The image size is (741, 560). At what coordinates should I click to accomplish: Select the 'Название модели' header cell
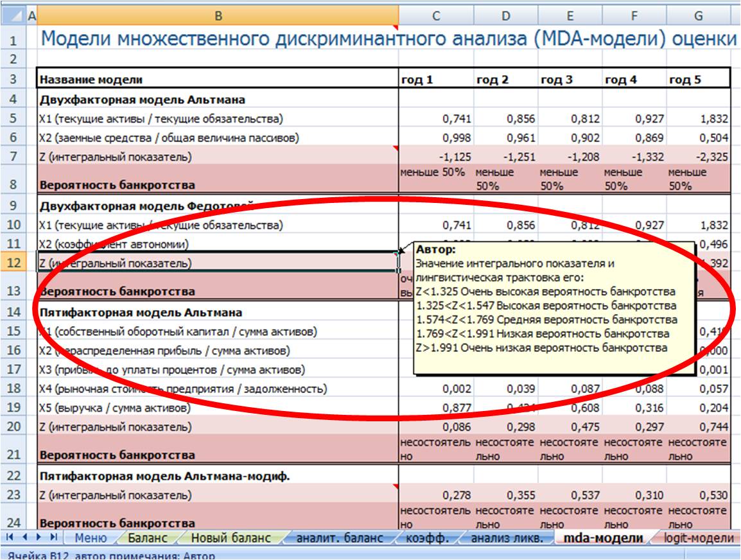[218, 78]
